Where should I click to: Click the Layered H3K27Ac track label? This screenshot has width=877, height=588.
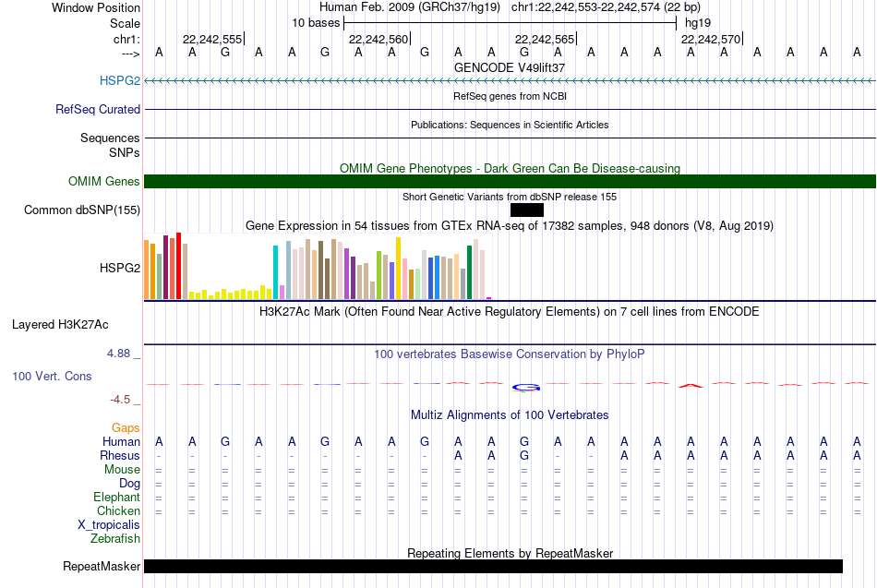60,325
